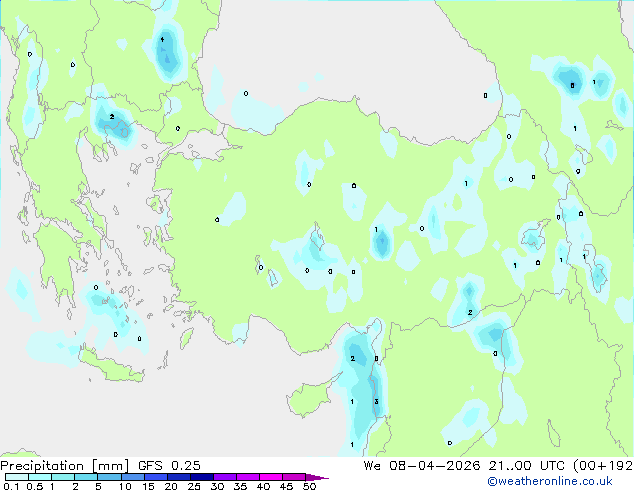Click the legend tick label '40'

[263, 486]
